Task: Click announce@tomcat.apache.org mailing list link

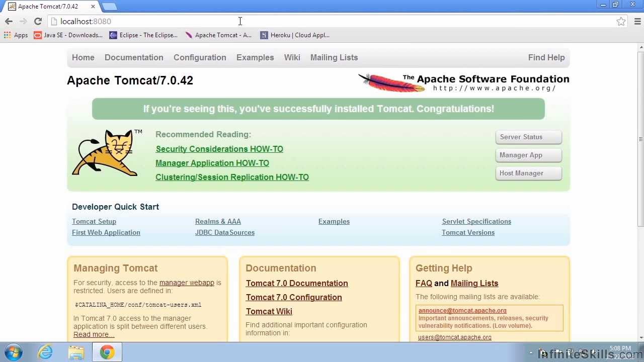Action: 462,310
